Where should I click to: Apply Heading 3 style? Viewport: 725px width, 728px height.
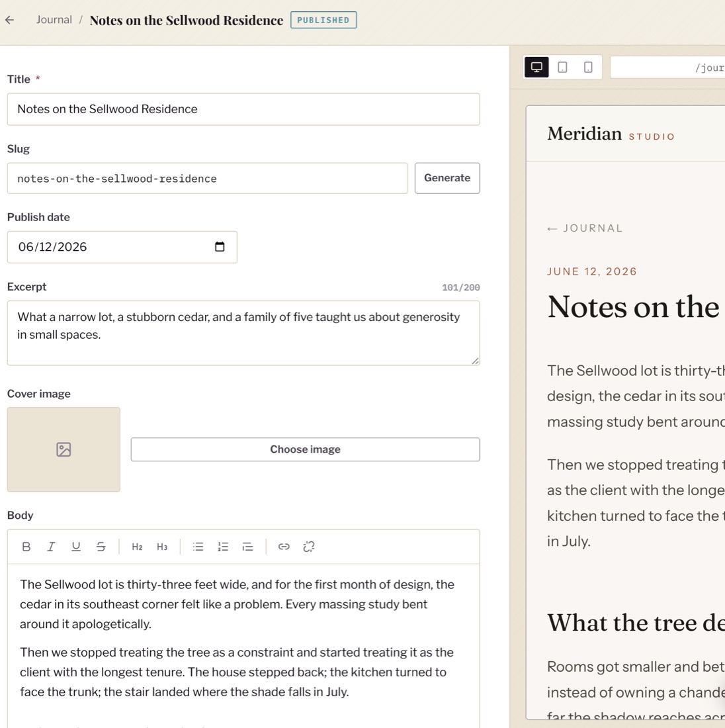coord(162,547)
